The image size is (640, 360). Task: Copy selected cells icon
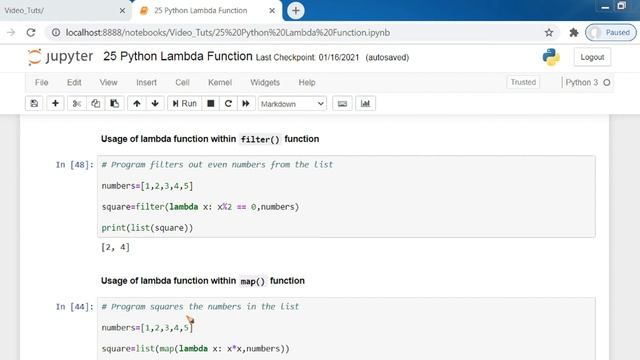click(96, 104)
